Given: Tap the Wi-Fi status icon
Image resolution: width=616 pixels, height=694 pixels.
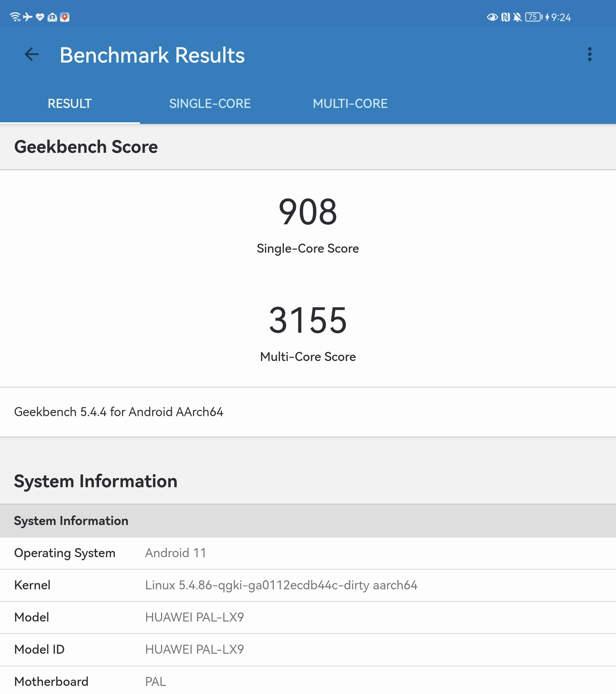Looking at the screenshot, I should pos(15,17).
